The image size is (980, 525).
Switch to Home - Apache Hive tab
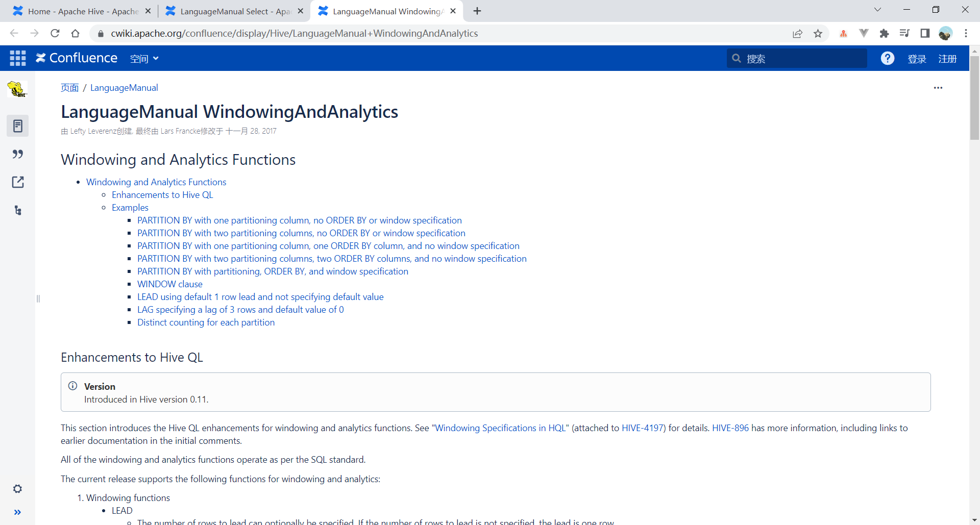[x=83, y=11]
